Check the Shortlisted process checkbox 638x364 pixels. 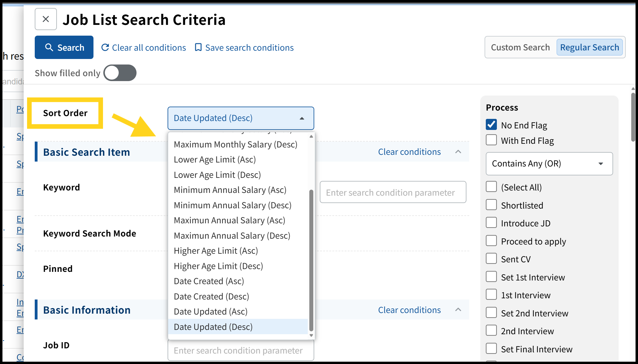[491, 205]
